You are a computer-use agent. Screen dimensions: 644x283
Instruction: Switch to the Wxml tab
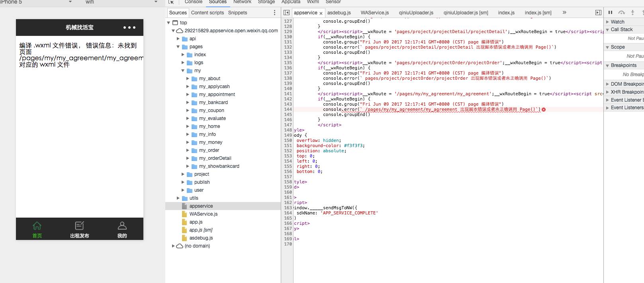(x=313, y=2)
